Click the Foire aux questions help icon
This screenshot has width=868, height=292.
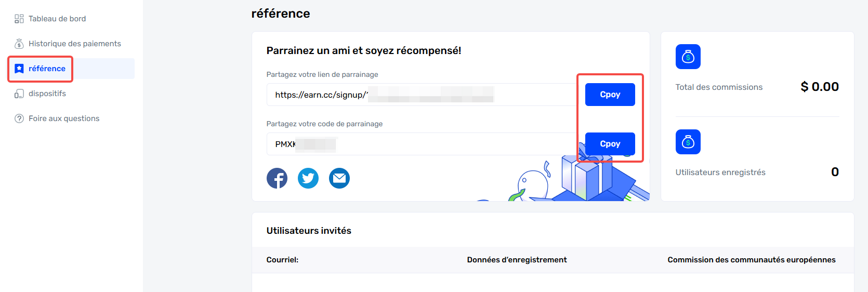[x=19, y=118]
